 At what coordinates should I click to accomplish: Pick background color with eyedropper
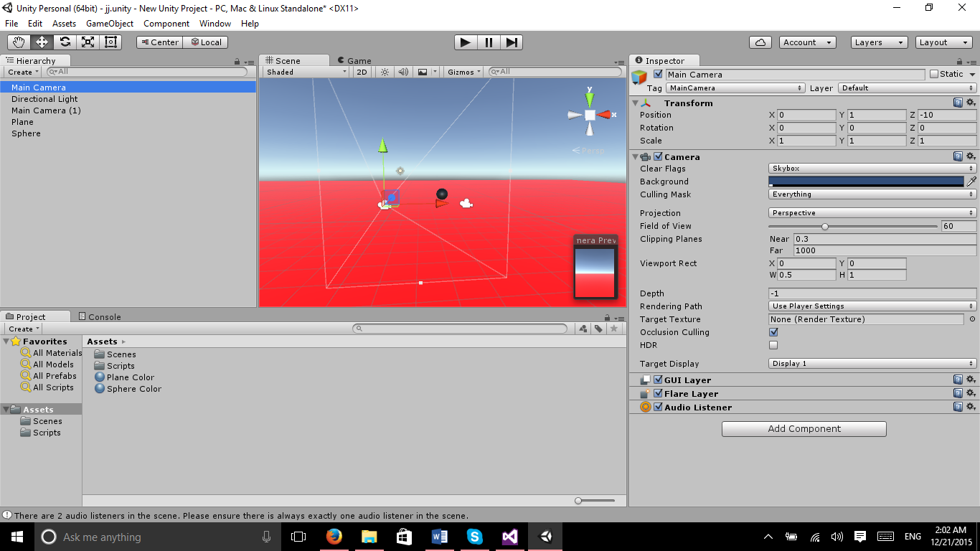(x=971, y=182)
